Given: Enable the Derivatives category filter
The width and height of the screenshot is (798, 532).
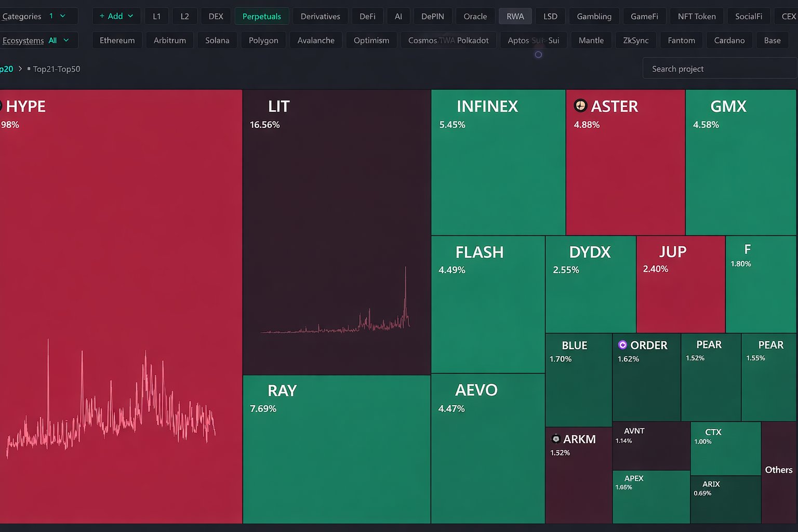Looking at the screenshot, I should [x=321, y=16].
